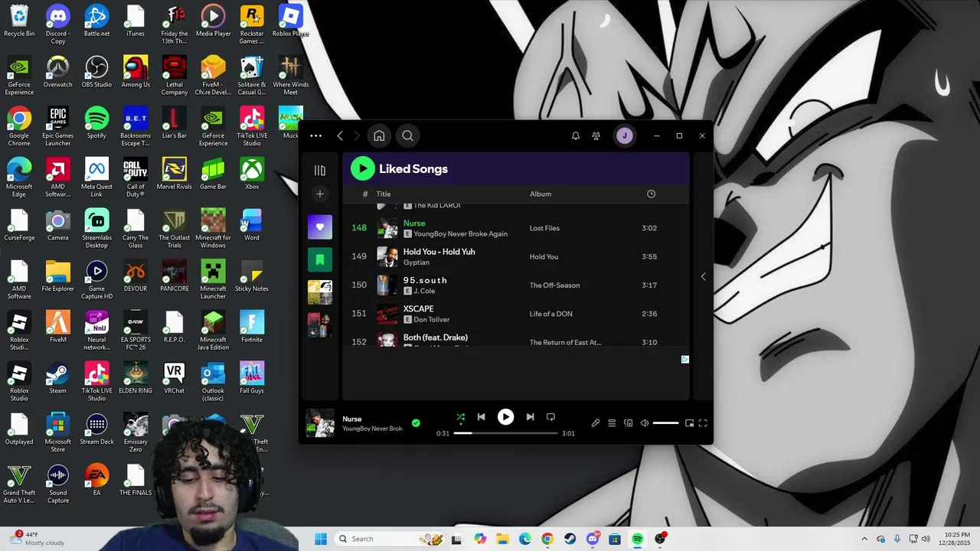Skip to next track
The height and width of the screenshot is (551, 980).
pos(530,417)
